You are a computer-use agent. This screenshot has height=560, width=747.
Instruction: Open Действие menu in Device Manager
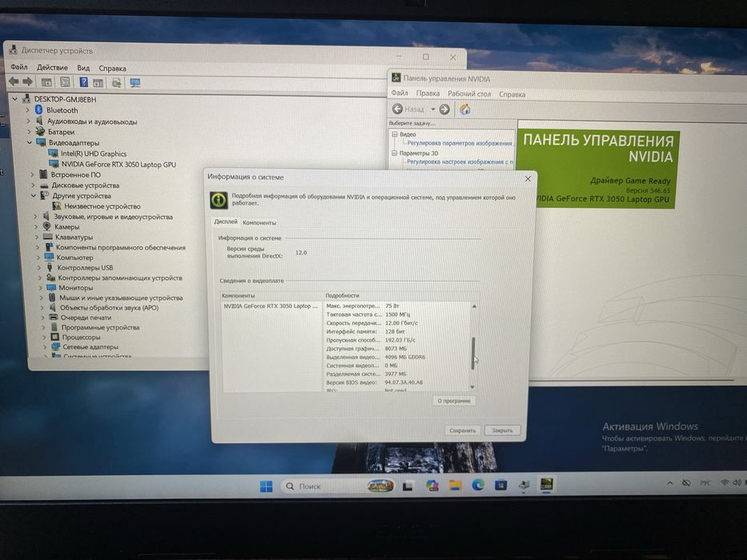click(x=52, y=67)
